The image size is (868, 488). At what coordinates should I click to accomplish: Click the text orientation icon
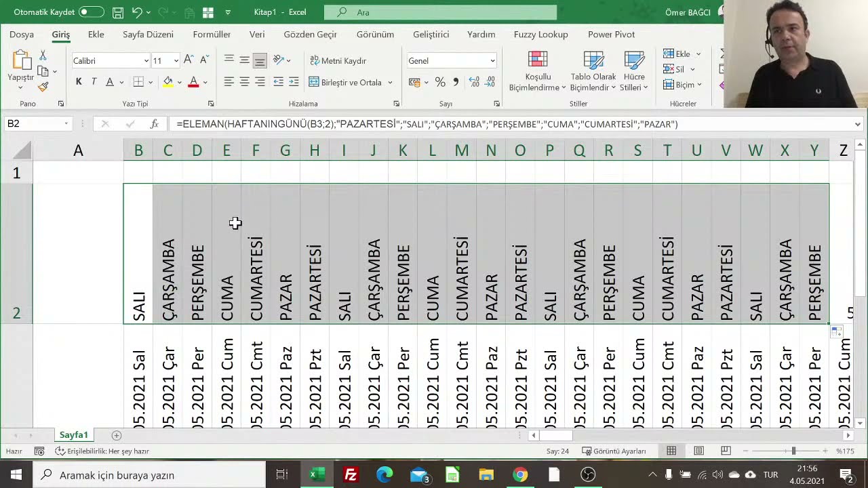278,60
